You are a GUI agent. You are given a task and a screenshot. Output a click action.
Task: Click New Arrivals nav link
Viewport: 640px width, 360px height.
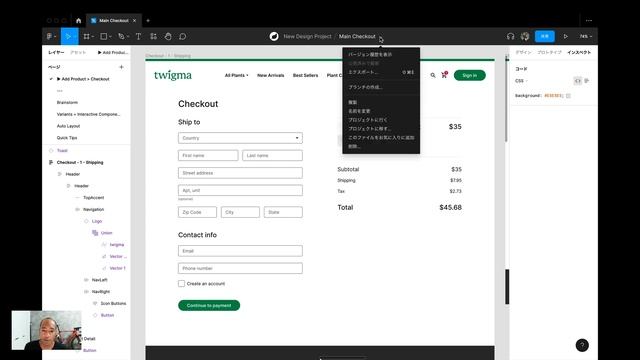click(270, 75)
